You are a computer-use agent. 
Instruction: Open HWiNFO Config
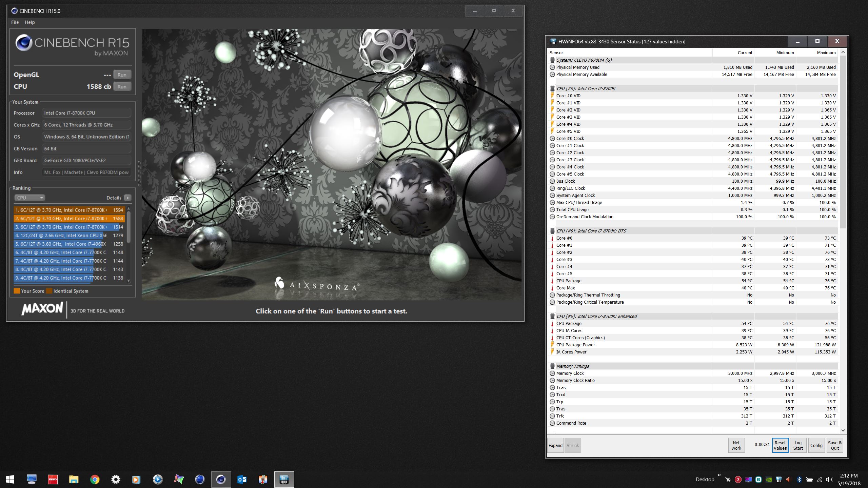[816, 445]
